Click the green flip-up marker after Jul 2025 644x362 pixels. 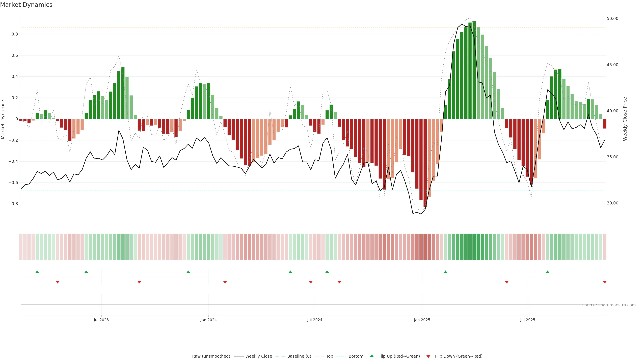[x=548, y=272]
